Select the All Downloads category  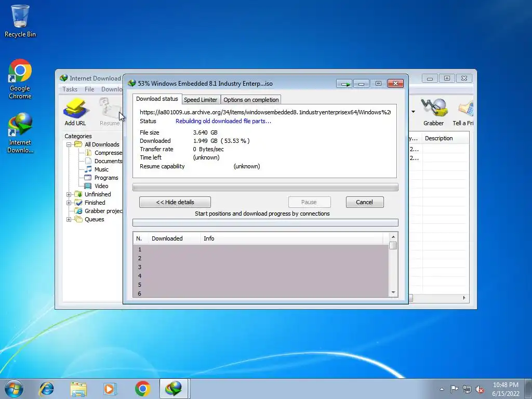[x=102, y=144]
